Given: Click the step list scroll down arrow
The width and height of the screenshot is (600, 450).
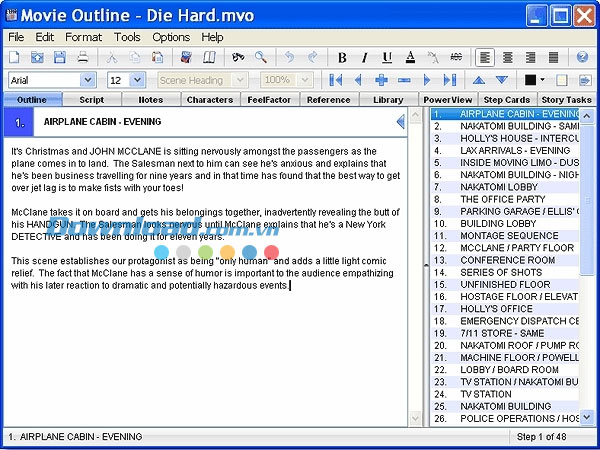Looking at the screenshot, I should pyautogui.click(x=587, y=417).
